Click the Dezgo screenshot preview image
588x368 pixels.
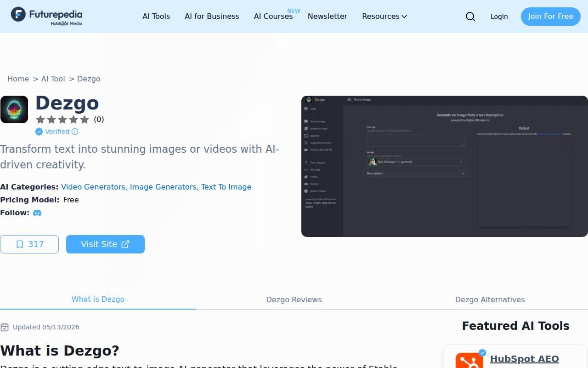tap(445, 166)
